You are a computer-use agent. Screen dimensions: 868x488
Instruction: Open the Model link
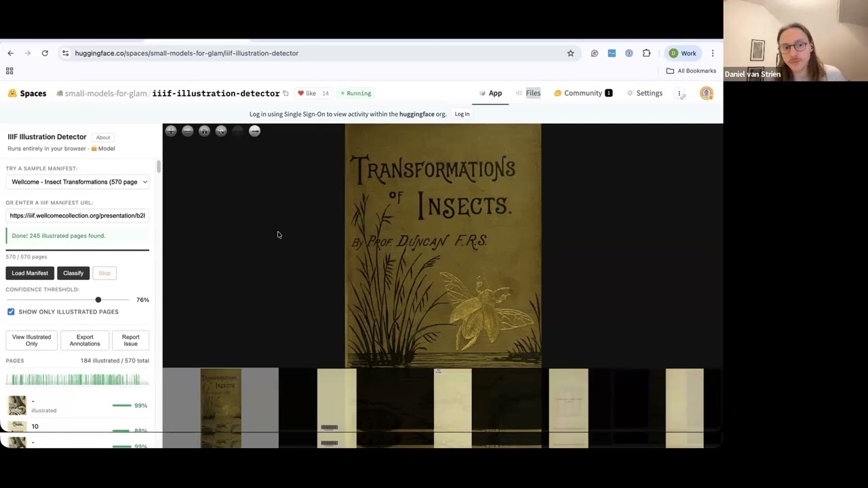point(103,148)
